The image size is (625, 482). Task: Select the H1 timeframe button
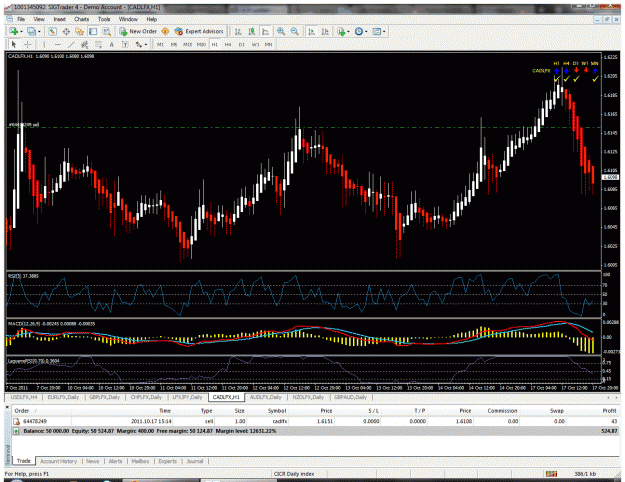pyautogui.click(x=214, y=45)
